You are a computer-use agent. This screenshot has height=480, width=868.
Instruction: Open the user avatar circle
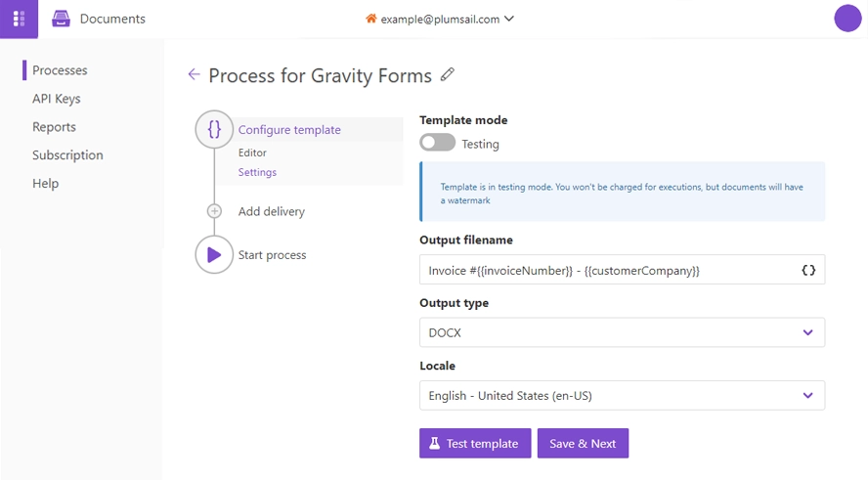point(847,19)
